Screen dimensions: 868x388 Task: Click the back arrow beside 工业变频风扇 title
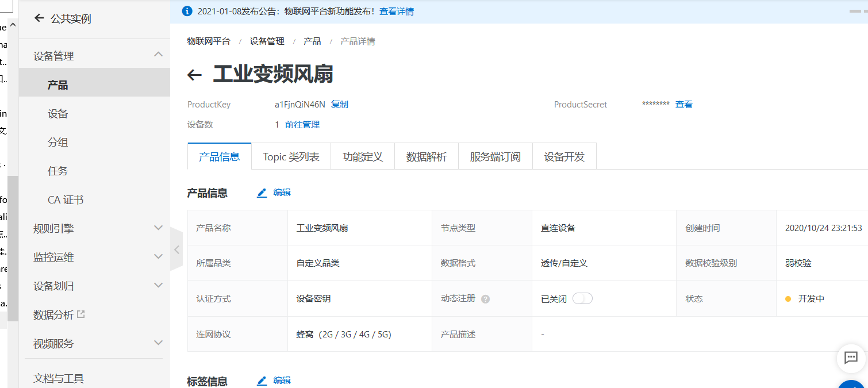[193, 74]
